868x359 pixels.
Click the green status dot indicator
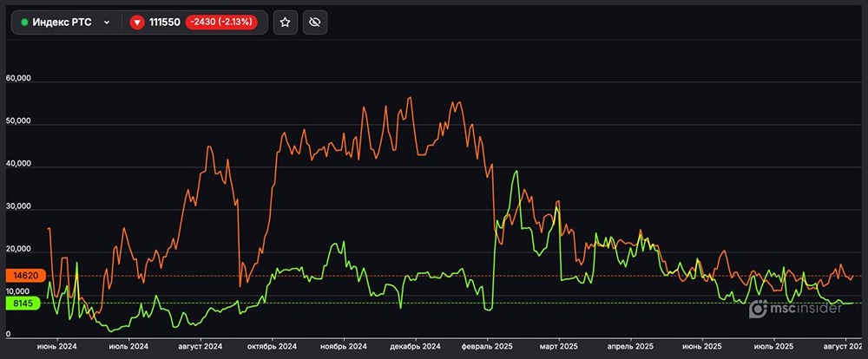coord(24,23)
